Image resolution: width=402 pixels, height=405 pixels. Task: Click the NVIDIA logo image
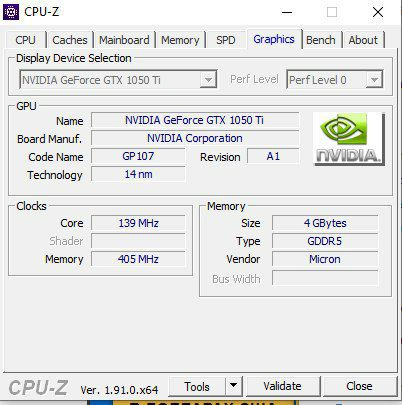pyautogui.click(x=349, y=139)
